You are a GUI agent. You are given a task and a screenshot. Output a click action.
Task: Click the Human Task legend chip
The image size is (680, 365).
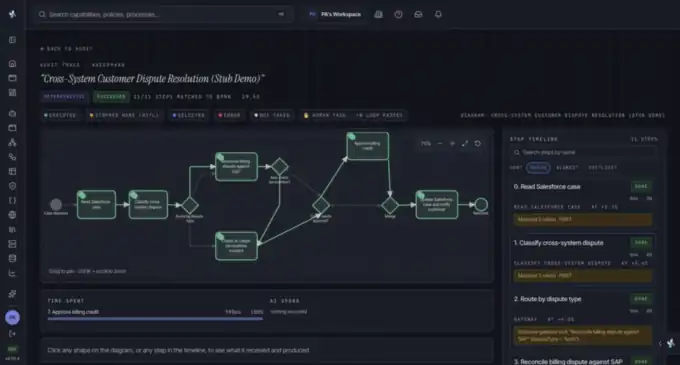pyautogui.click(x=353, y=115)
